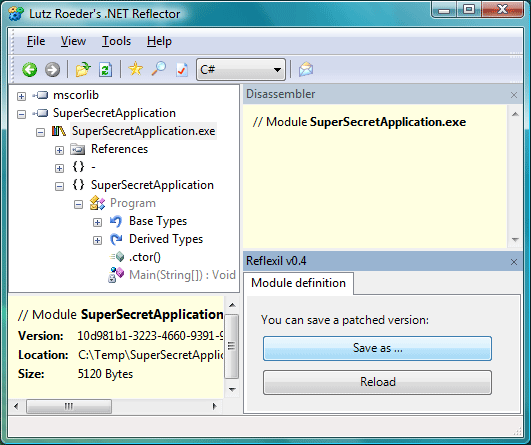The height and width of the screenshot is (445, 531).
Task: Click the envelope icon in the toolbar
Action: click(306, 69)
